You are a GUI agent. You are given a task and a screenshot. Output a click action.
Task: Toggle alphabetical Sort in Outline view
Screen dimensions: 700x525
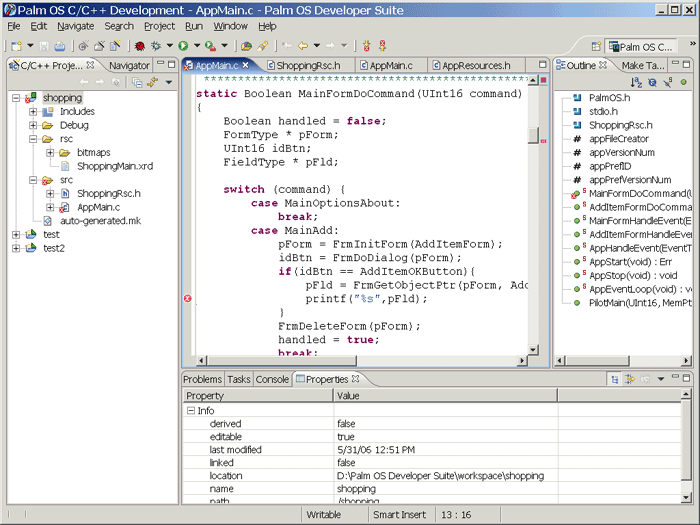pos(636,82)
